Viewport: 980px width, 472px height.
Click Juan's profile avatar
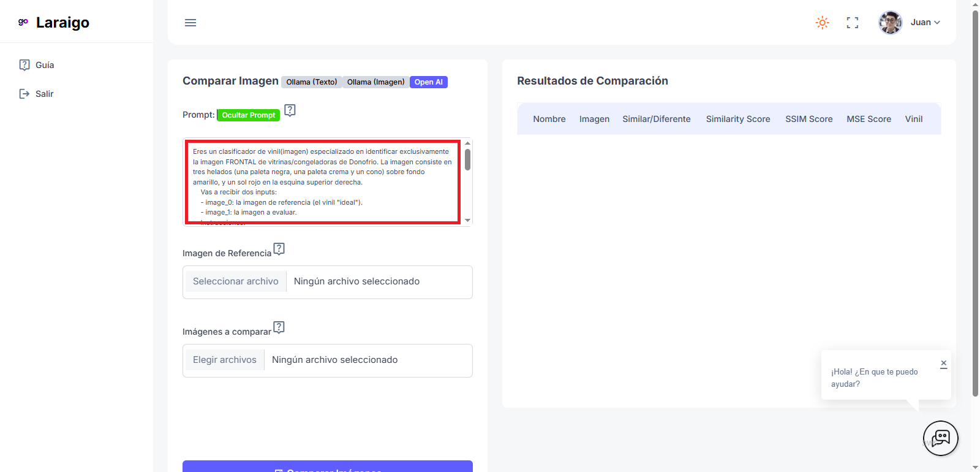click(890, 23)
